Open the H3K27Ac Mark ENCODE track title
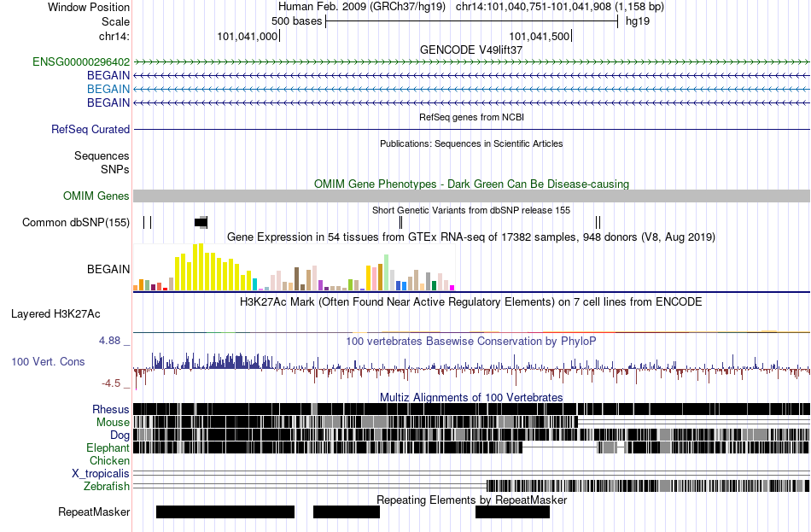This screenshot has height=532, width=811. 471,301
